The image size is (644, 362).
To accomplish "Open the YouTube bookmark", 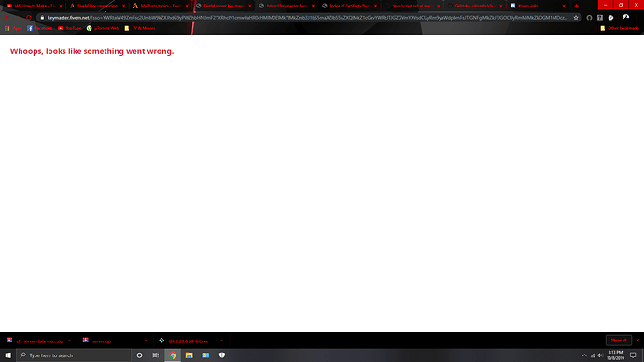I will (x=69, y=28).
